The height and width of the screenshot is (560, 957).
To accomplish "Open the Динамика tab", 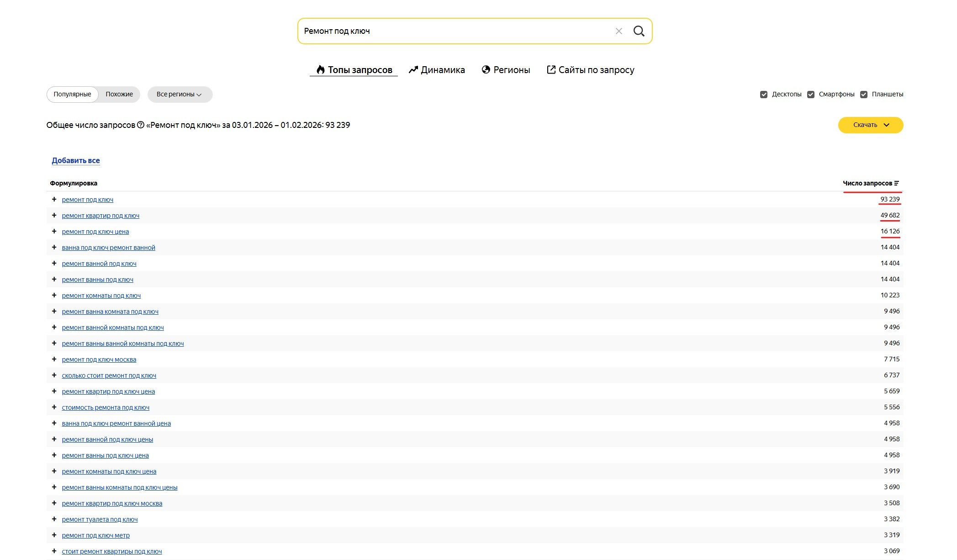I will (x=437, y=70).
